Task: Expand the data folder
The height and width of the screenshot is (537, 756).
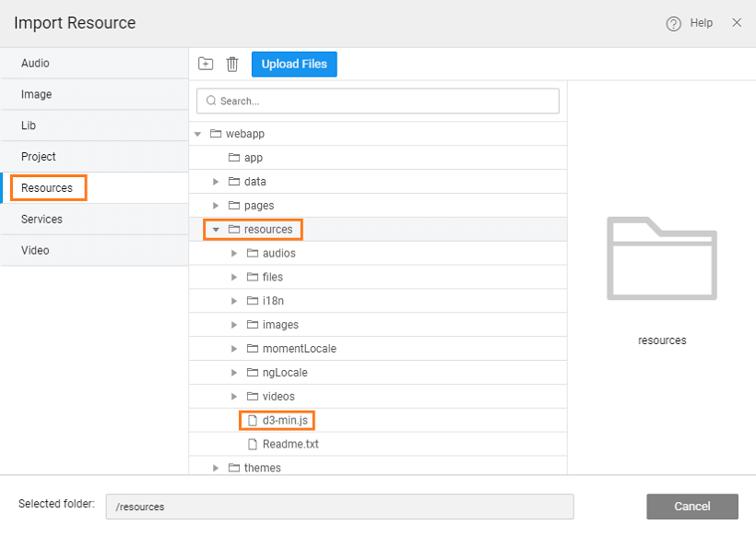Action: [x=216, y=182]
